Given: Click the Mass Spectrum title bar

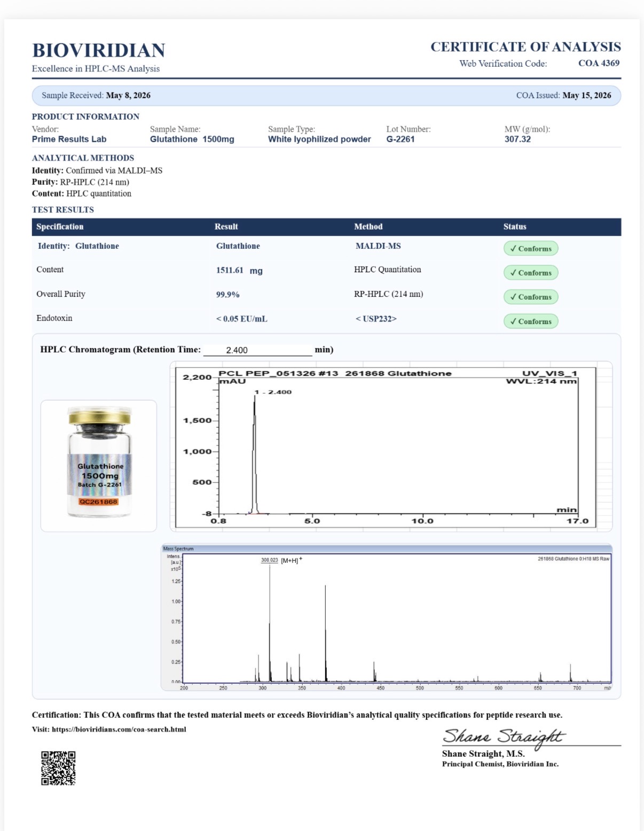Looking at the screenshot, I should point(387,548).
